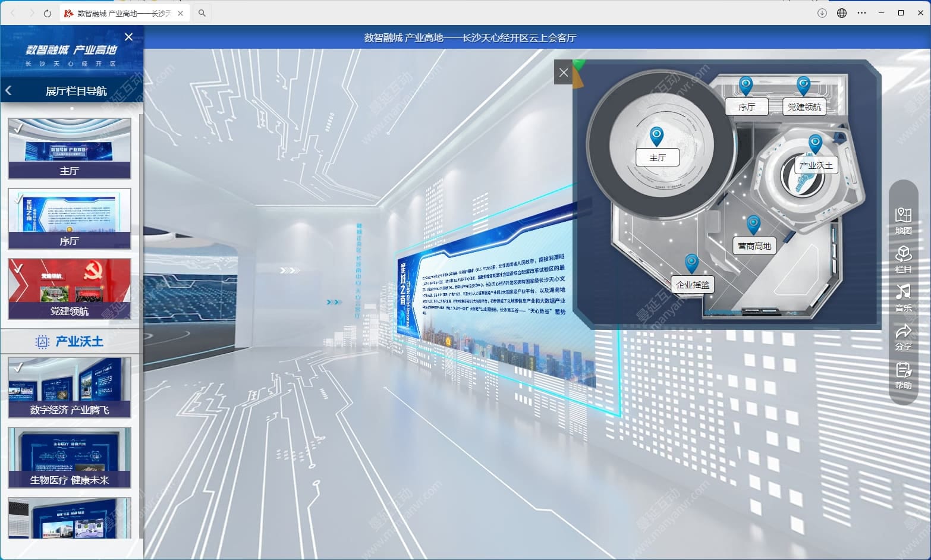
Task: Click the sidebar vertical scrollbar
Action: coord(141,326)
